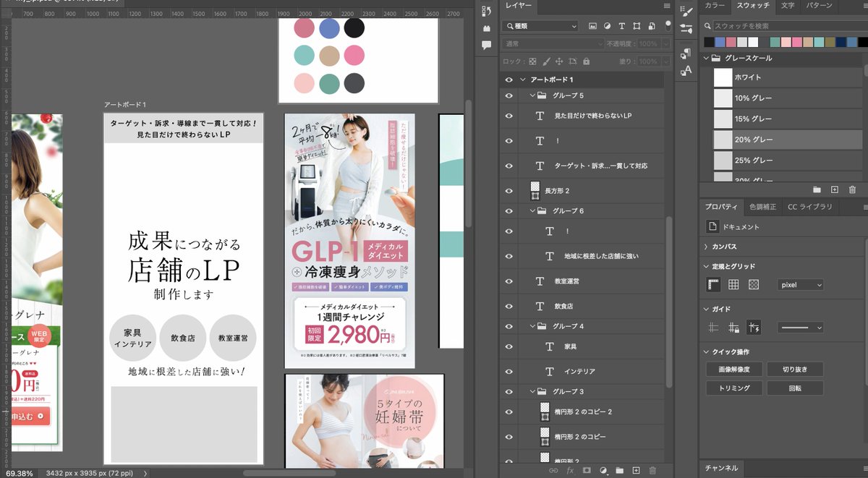
Task: Click the トリミング button
Action: click(x=733, y=388)
